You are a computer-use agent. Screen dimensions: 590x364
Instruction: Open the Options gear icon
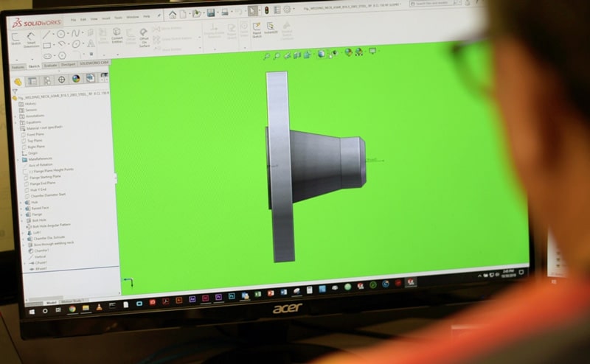click(x=287, y=10)
